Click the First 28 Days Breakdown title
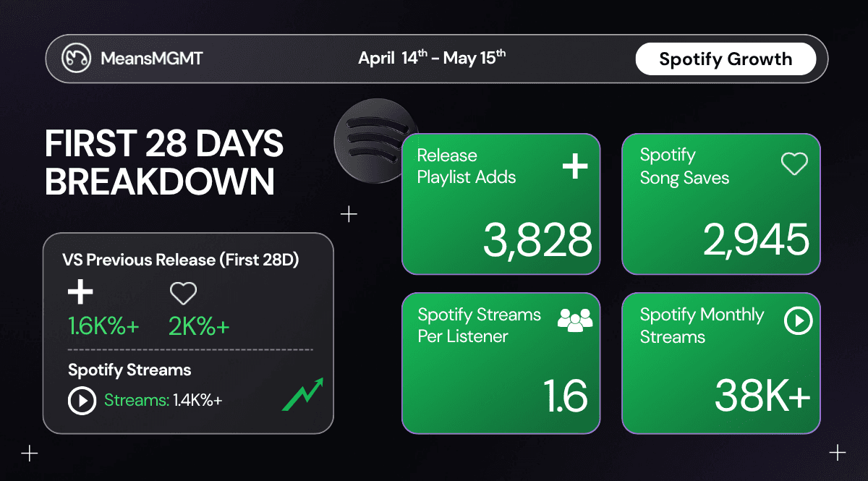Viewport: 868px width, 481px height. 164,163
